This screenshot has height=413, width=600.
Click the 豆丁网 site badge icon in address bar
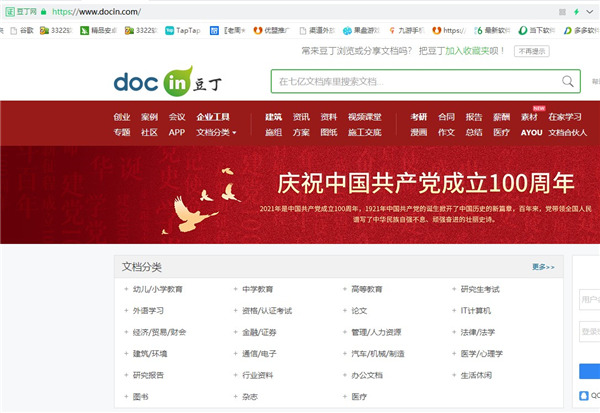tap(21, 11)
